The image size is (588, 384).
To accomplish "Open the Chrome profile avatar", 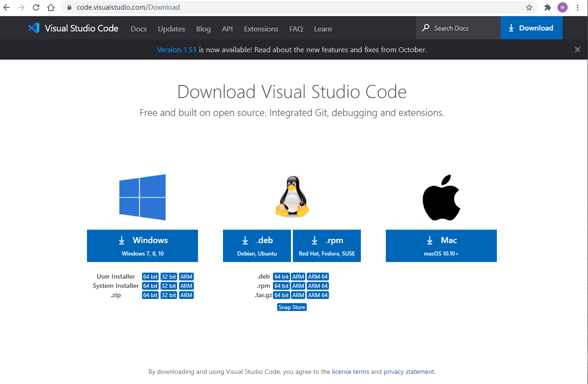I will pyautogui.click(x=563, y=7).
